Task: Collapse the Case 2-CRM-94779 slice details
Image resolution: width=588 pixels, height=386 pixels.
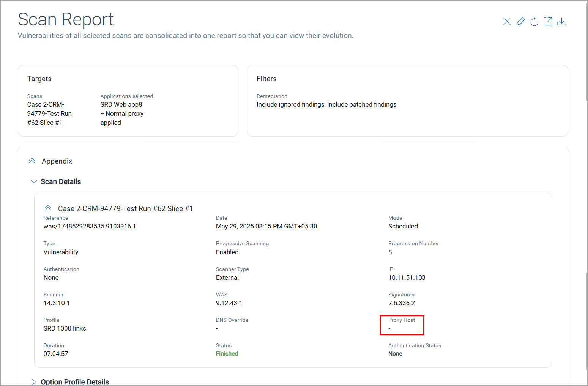Action: (x=48, y=207)
